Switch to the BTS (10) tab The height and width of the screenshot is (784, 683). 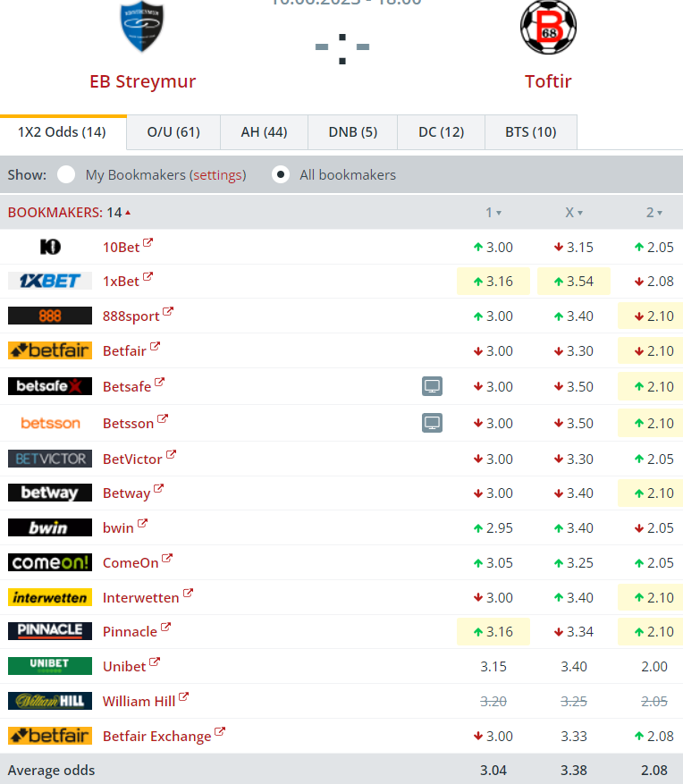tap(530, 132)
